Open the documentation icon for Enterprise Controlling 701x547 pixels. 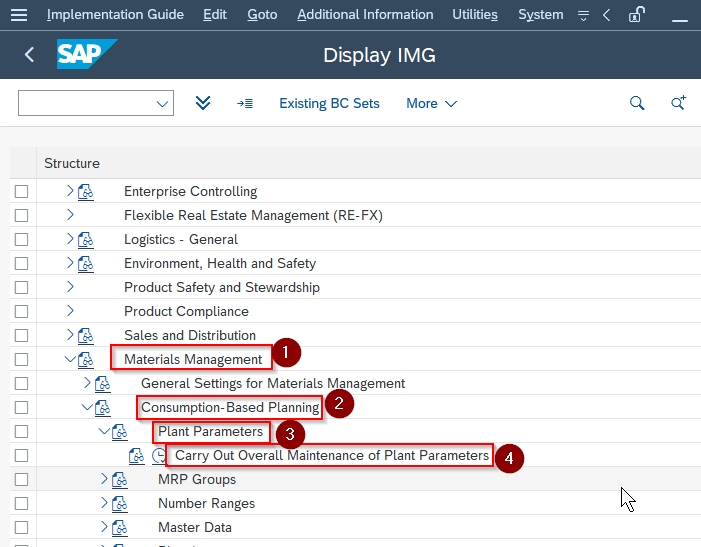85,192
